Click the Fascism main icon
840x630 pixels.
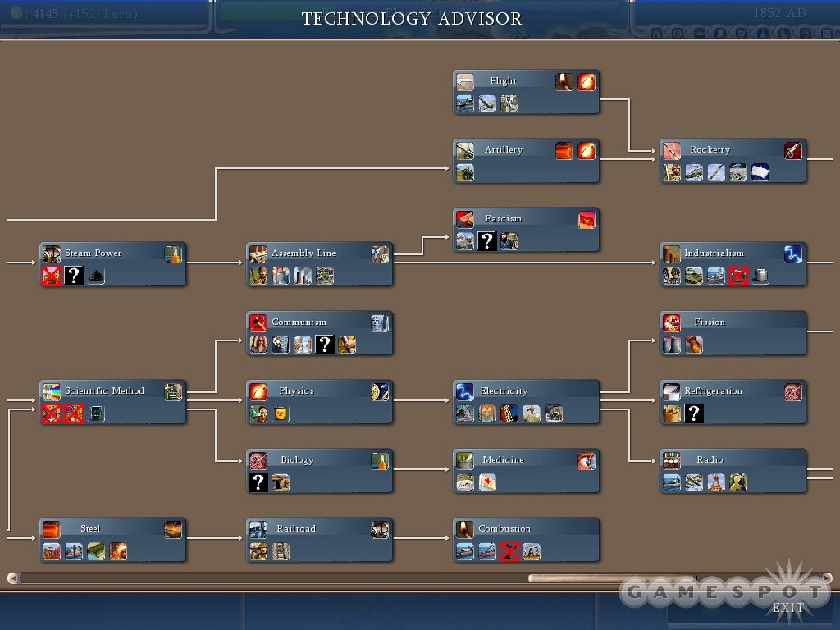(465, 219)
